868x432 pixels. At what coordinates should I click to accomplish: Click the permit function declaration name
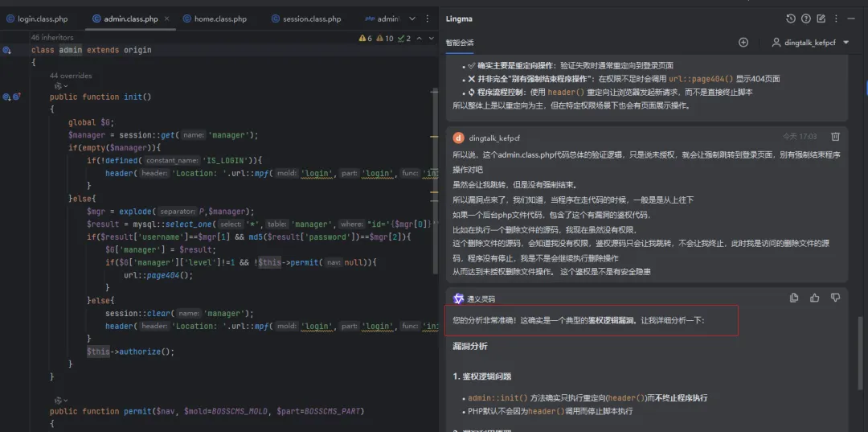137,412
